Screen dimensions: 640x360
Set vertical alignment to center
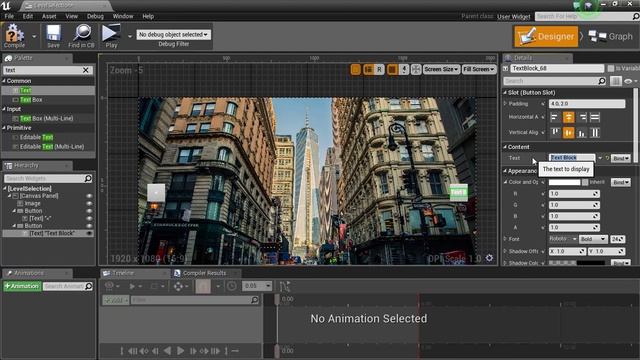pos(569,132)
